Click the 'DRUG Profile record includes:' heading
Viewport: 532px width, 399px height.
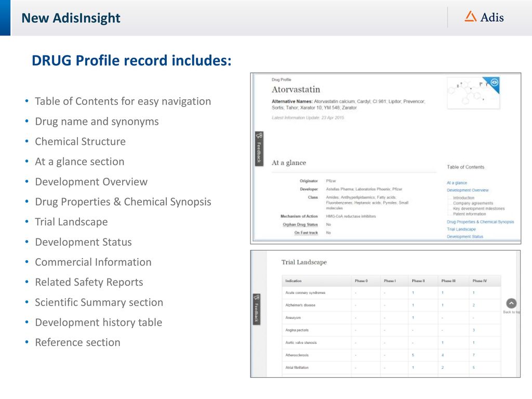click(131, 60)
